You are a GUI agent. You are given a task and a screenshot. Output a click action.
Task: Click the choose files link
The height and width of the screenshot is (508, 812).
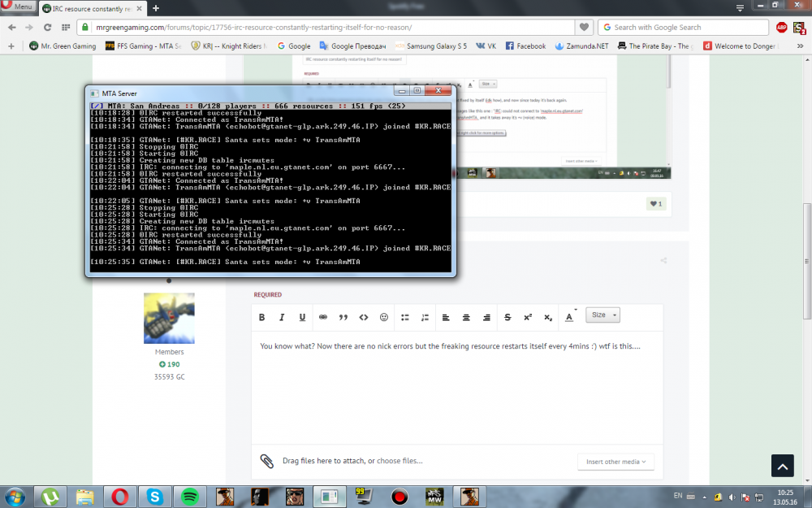point(399,461)
